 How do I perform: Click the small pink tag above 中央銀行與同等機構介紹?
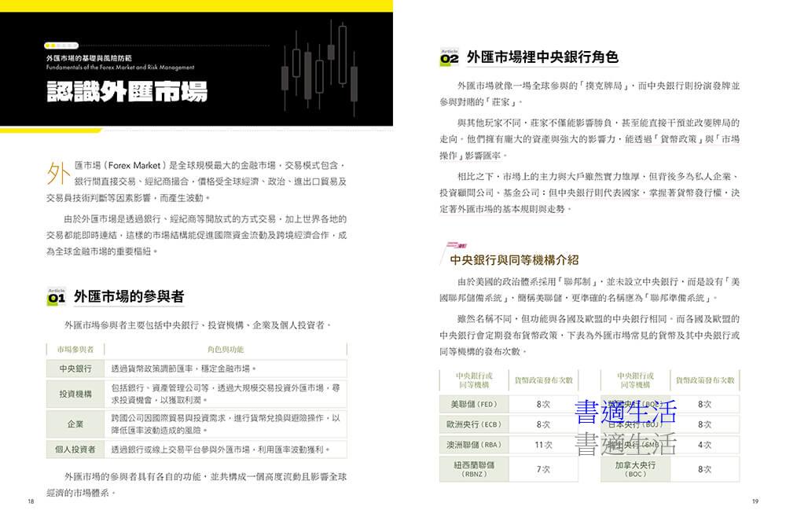pos(457,245)
